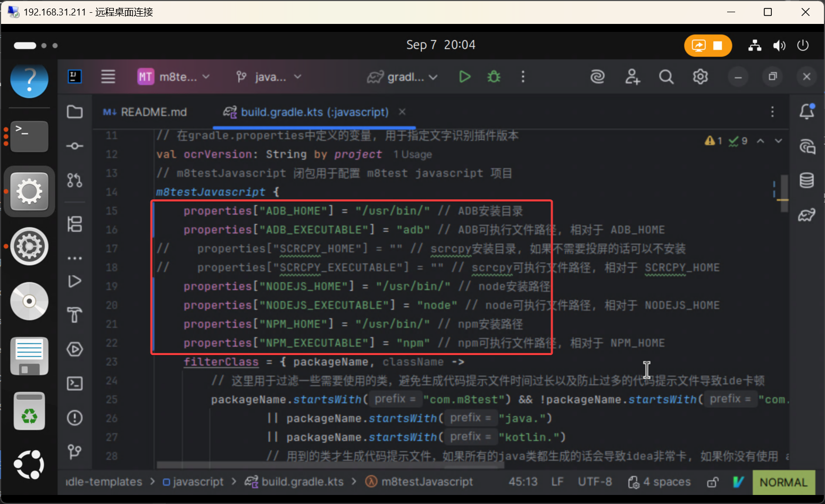Image resolution: width=825 pixels, height=504 pixels.
Task: Open Pull Requests tool window
Action: tap(74, 180)
